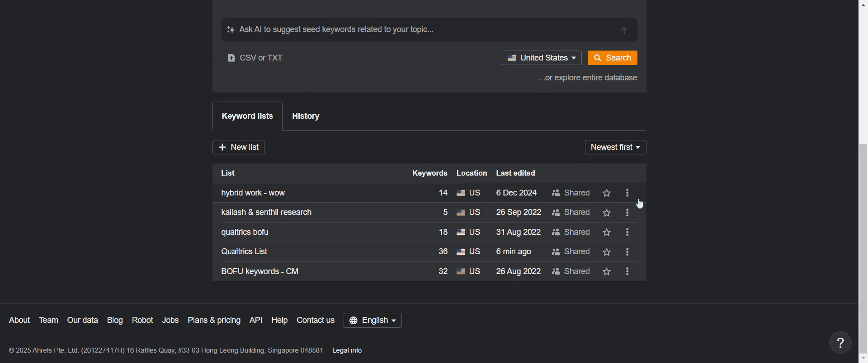The width and height of the screenshot is (868, 363).
Task: Star the BOFU keywords - CM list
Action: pyautogui.click(x=607, y=272)
